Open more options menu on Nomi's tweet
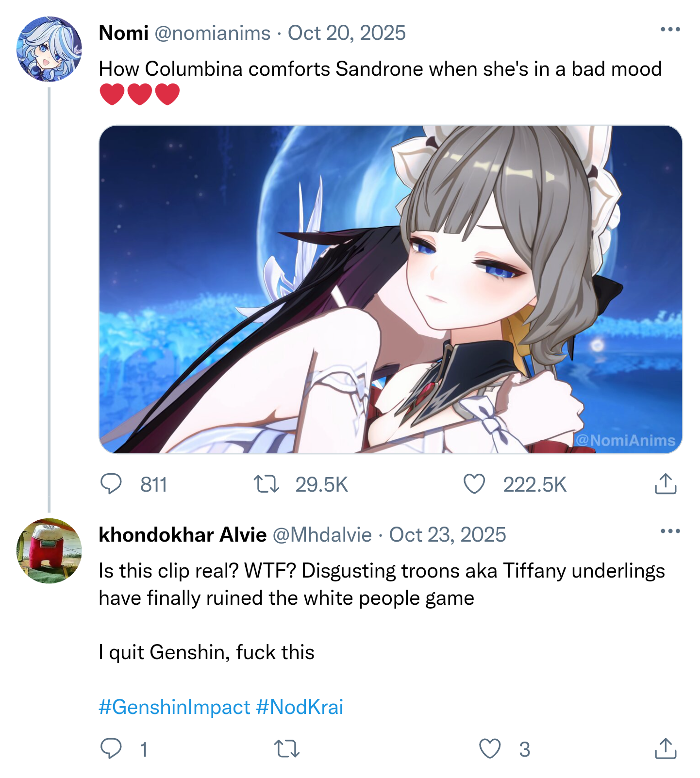 [x=670, y=30]
